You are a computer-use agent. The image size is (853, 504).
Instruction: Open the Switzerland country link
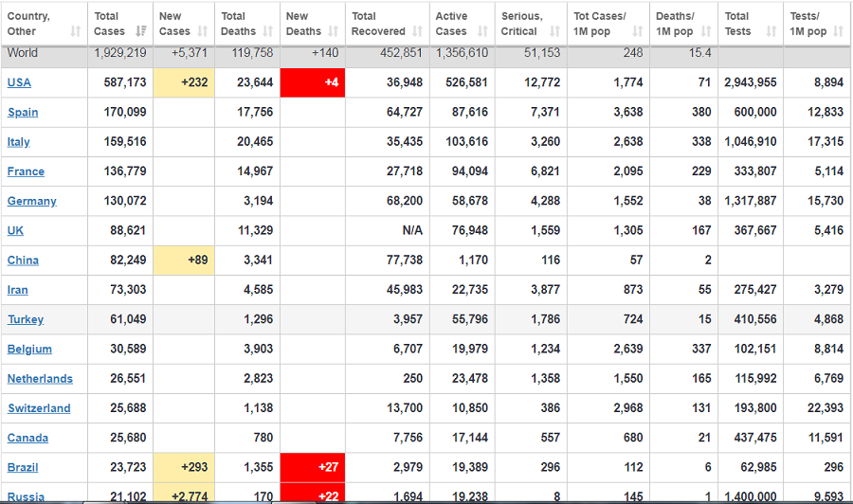coord(39,408)
